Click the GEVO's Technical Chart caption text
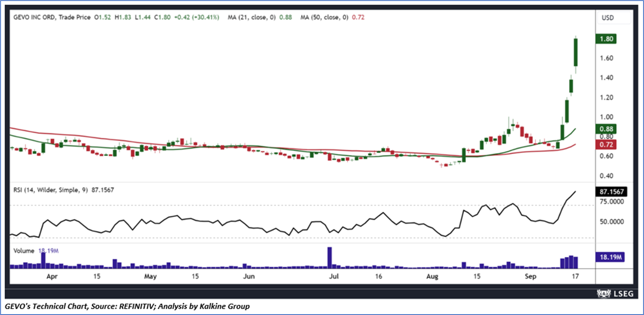 coord(128,306)
